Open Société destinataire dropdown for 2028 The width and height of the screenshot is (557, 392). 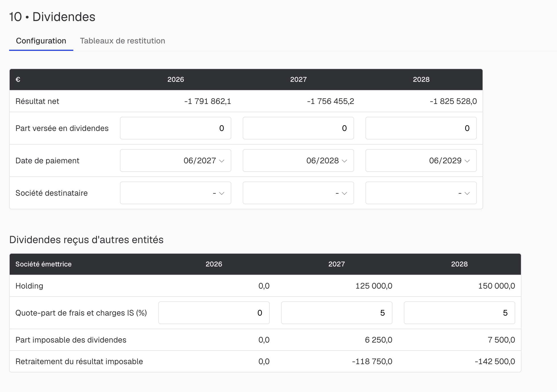[x=421, y=193]
